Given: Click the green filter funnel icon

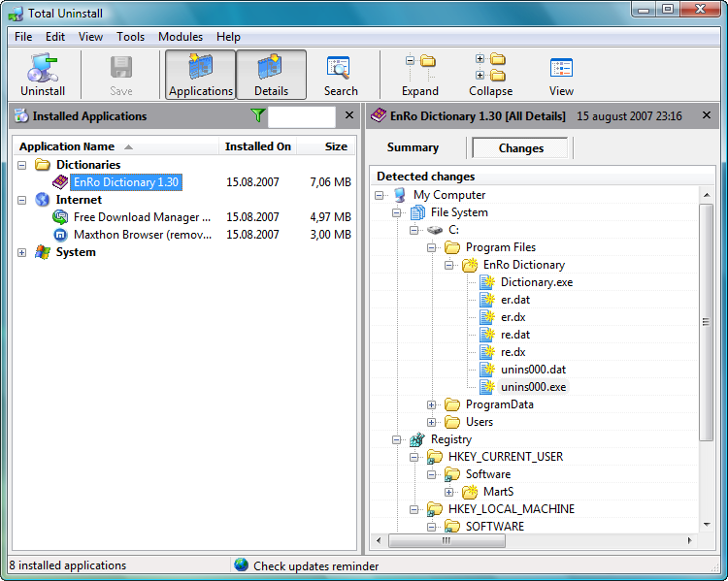Looking at the screenshot, I should (x=257, y=115).
